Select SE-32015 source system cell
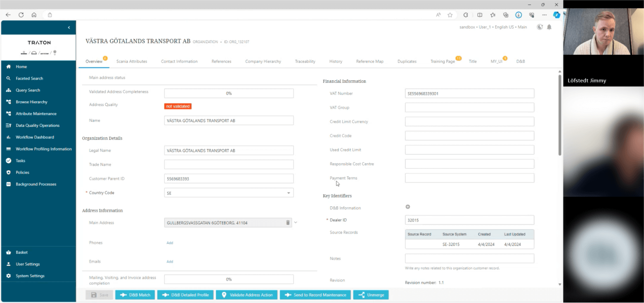Viewport: 644px width, 303px height. (x=451, y=244)
